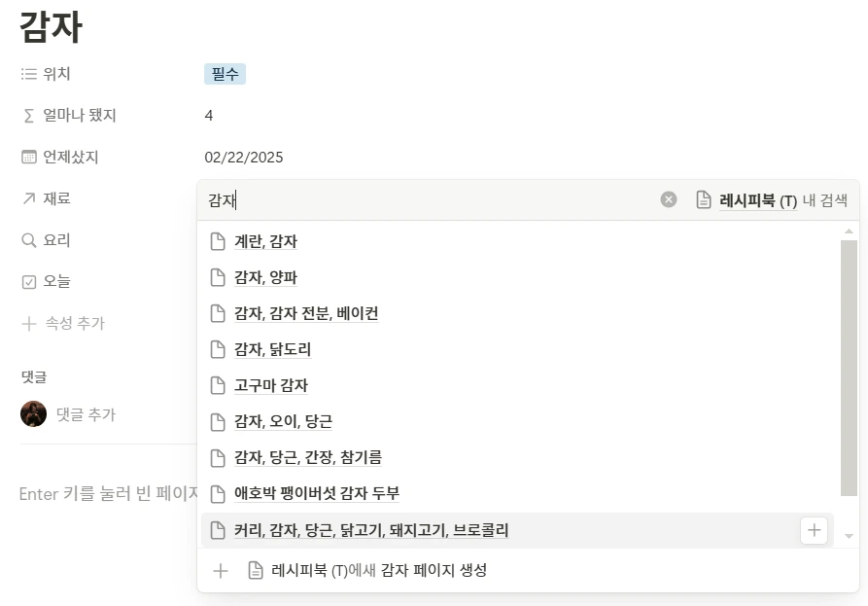
Task: Open the 위치 select showing 필수 tag
Action: [225, 73]
